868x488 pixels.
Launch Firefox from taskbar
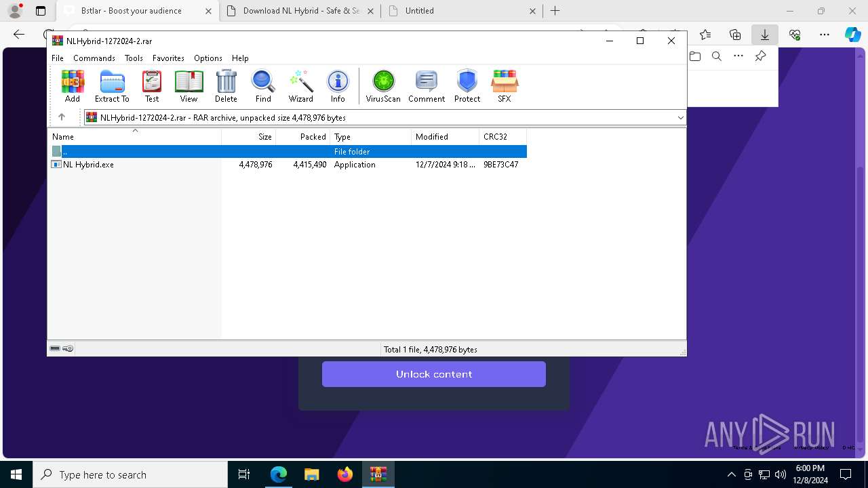click(x=345, y=474)
